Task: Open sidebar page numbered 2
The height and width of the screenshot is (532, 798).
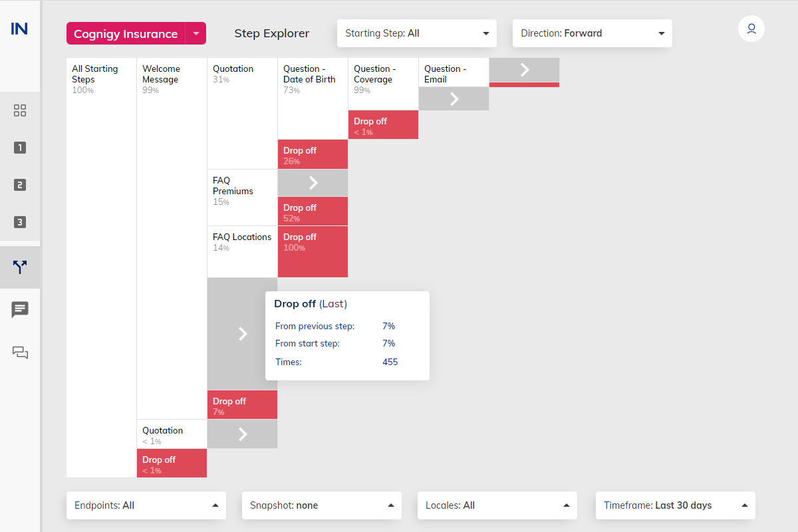Action: (20, 185)
